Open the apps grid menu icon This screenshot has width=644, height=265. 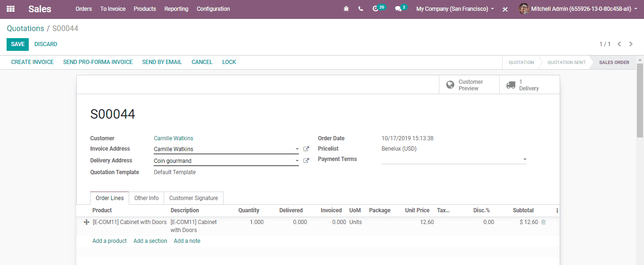coord(10,9)
